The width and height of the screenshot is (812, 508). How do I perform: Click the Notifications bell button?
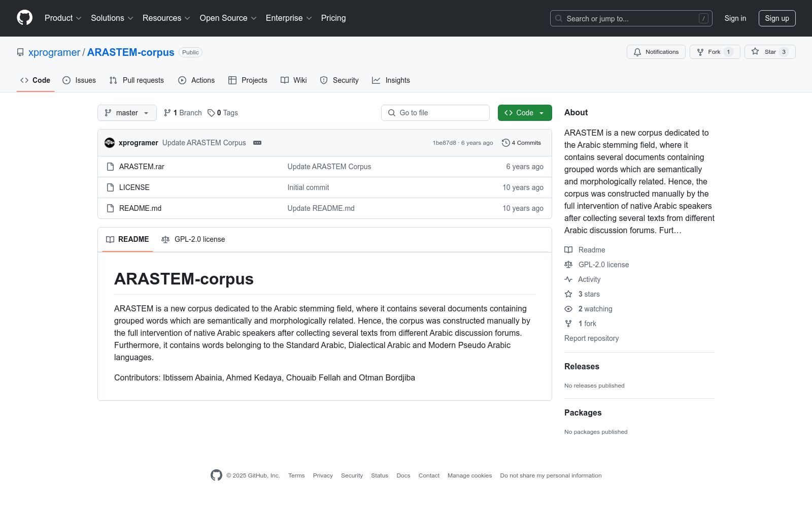click(656, 52)
